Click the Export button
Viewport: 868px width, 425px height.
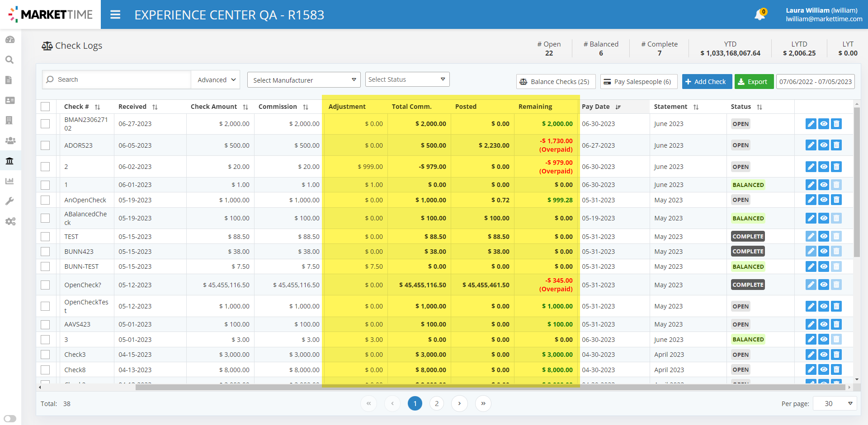(x=754, y=82)
